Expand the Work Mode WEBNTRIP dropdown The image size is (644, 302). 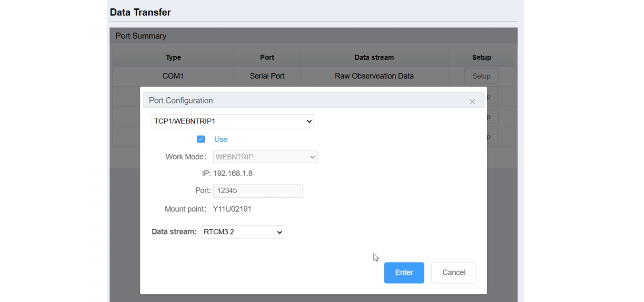pyautogui.click(x=265, y=157)
